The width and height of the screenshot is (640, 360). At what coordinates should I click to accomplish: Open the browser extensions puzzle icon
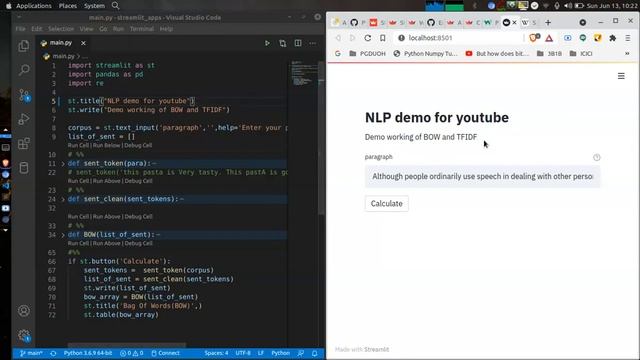(x=613, y=38)
